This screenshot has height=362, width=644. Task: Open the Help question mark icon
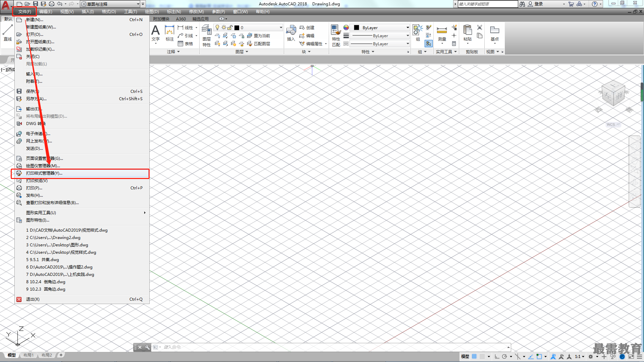pyautogui.click(x=595, y=4)
